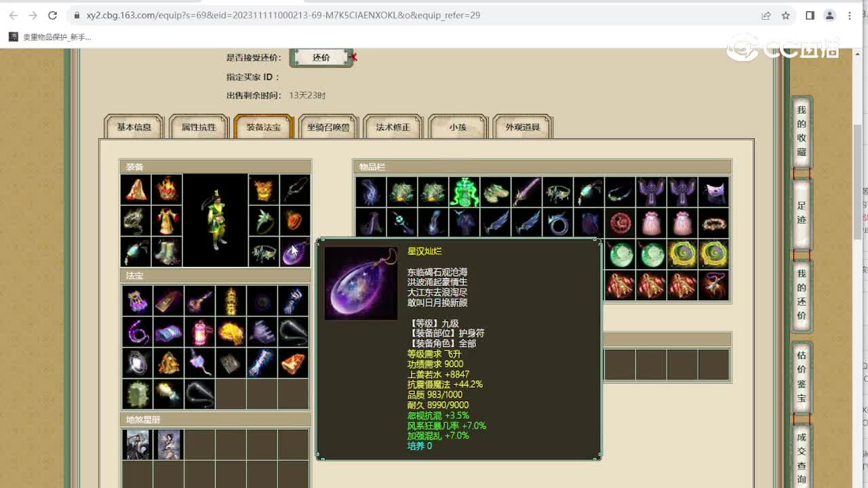Click the 还价 bargain button
This screenshot has width=868, height=488.
pos(321,58)
